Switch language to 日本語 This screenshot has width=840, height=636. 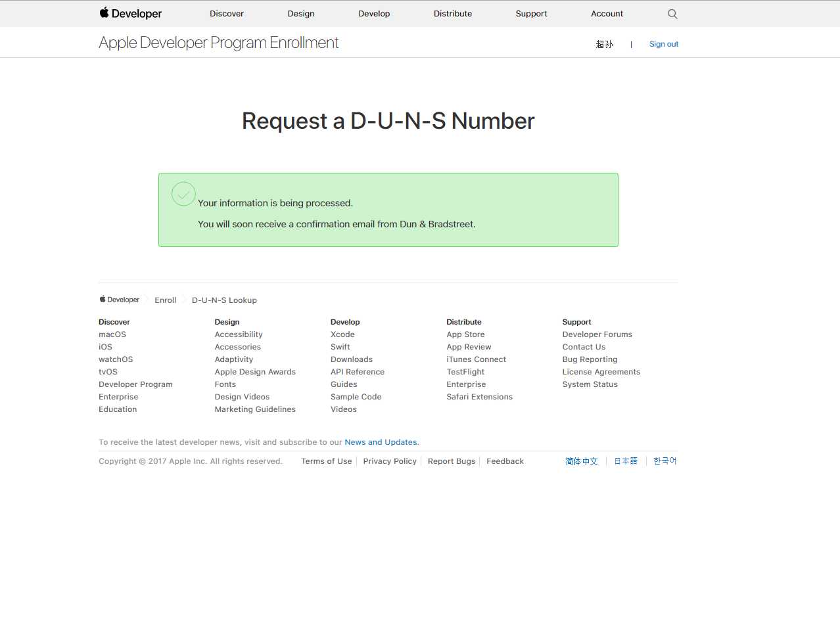point(626,461)
